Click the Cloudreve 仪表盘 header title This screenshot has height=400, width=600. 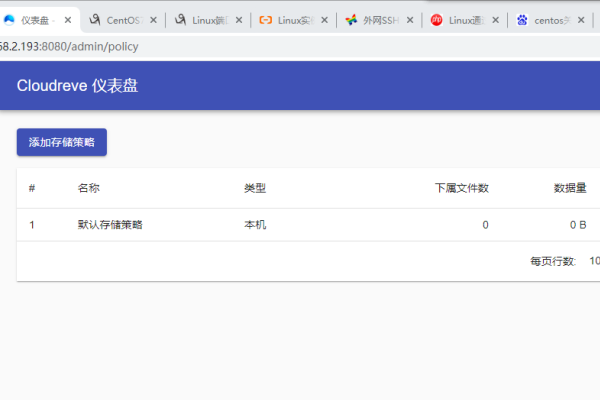tap(77, 86)
